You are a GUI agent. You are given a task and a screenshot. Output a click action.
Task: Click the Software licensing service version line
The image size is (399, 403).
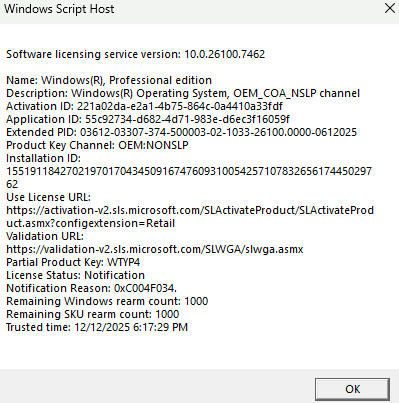[136, 54]
